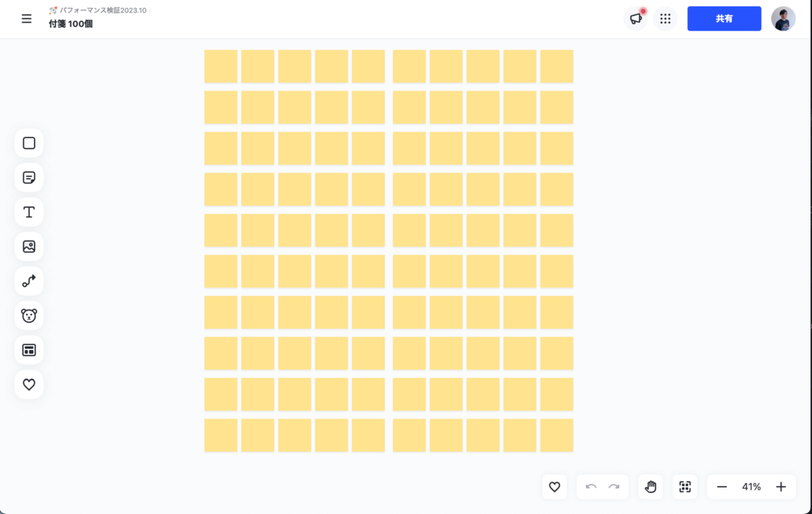Open the bear sticker tool
The height and width of the screenshot is (514, 812).
29,316
